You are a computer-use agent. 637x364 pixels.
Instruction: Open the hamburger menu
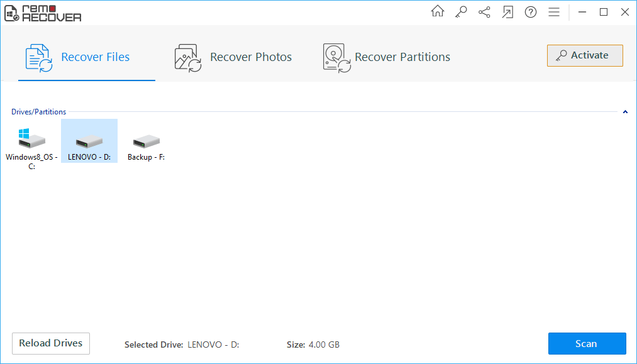tap(554, 12)
